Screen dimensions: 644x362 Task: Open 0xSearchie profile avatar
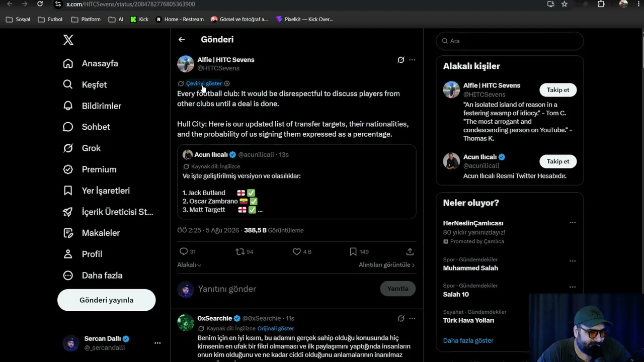(x=186, y=323)
